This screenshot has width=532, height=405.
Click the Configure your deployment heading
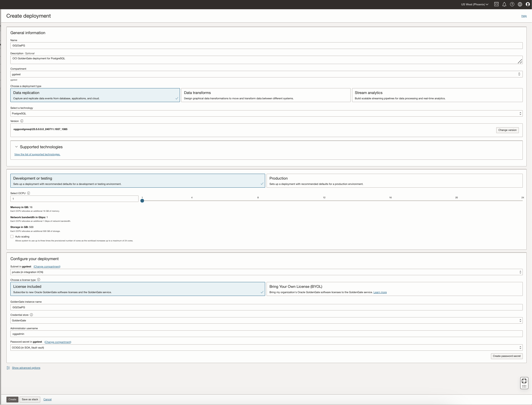pos(35,259)
